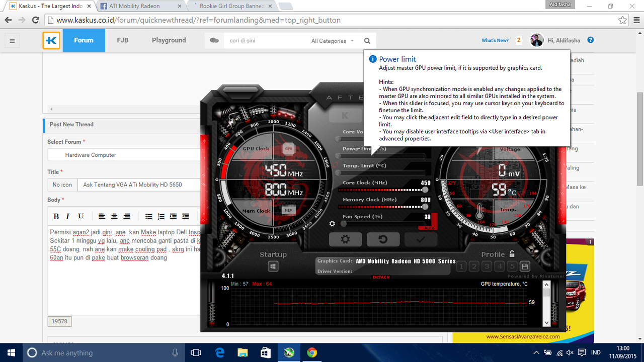Click the 'cari di sini' search field
The image size is (644, 362).
tap(264, 41)
